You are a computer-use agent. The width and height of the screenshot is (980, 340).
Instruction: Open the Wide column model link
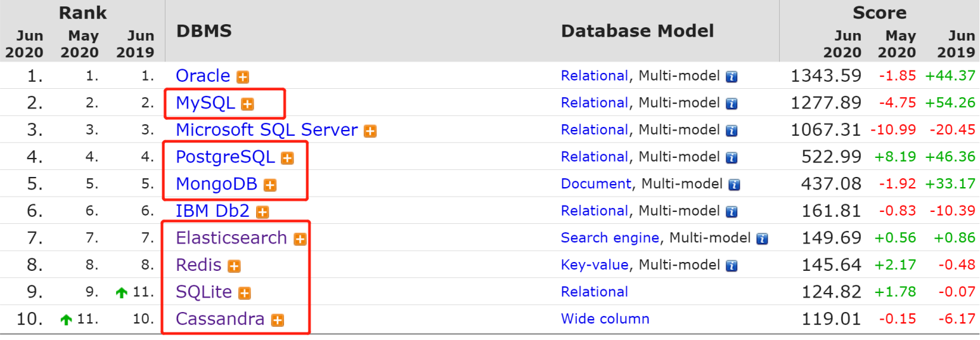point(605,319)
